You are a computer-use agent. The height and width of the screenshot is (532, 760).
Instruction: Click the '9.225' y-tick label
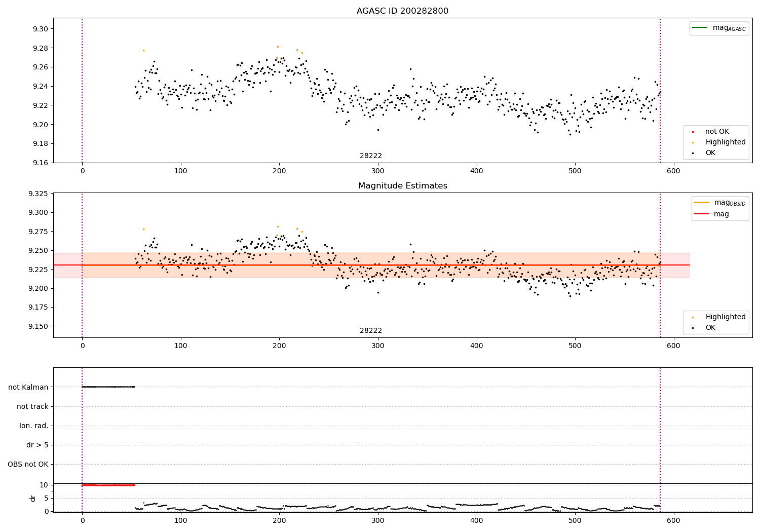38,270
